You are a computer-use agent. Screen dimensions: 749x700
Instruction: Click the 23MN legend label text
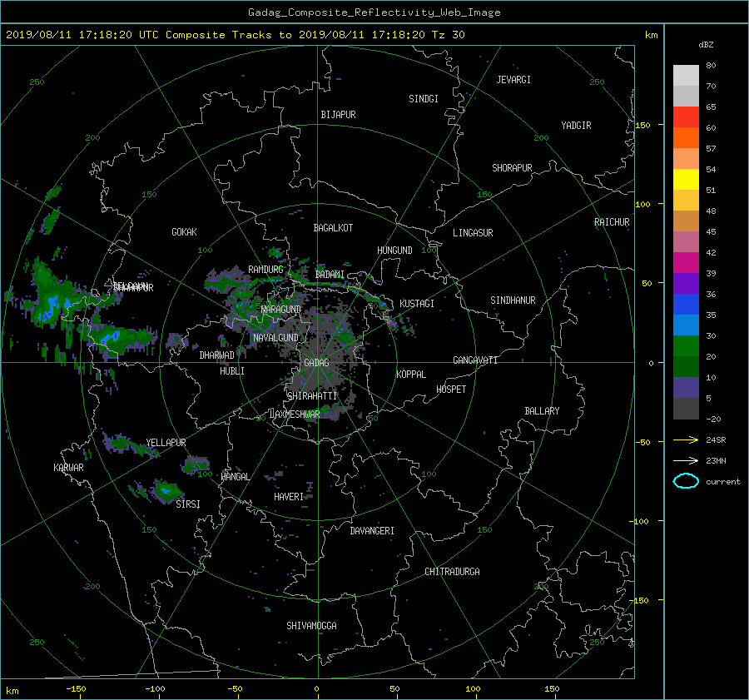pyautogui.click(x=716, y=460)
